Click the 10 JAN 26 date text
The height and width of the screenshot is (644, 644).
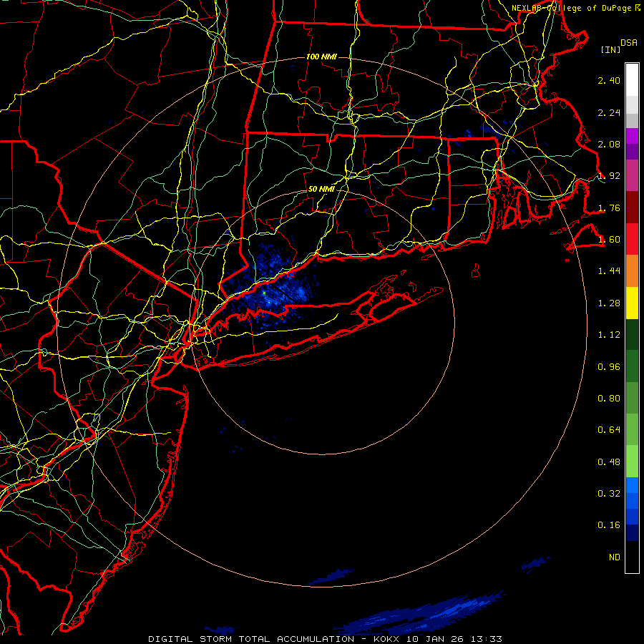(435, 639)
